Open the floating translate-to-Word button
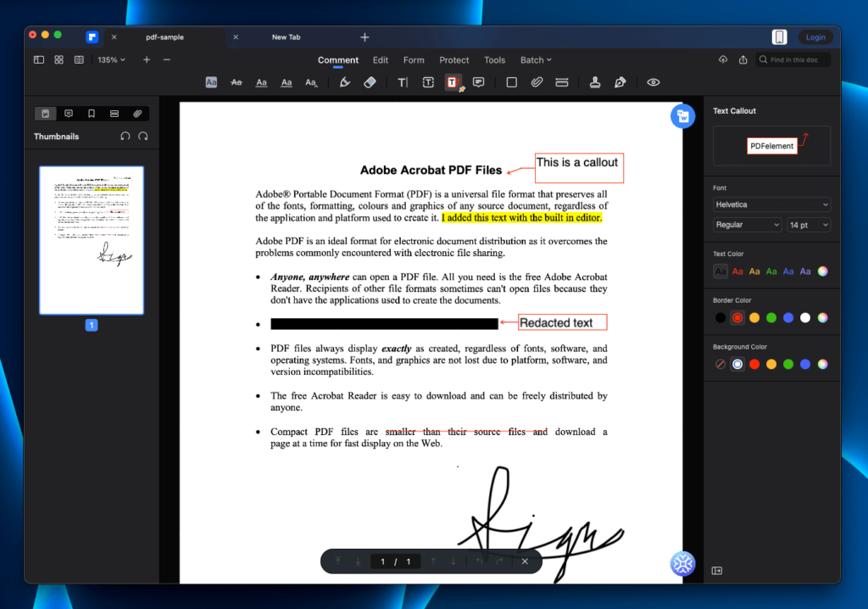 (x=682, y=116)
